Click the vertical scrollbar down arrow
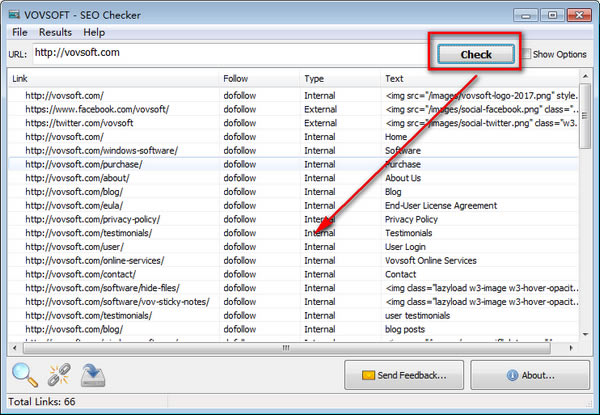The image size is (600, 415). (585, 335)
